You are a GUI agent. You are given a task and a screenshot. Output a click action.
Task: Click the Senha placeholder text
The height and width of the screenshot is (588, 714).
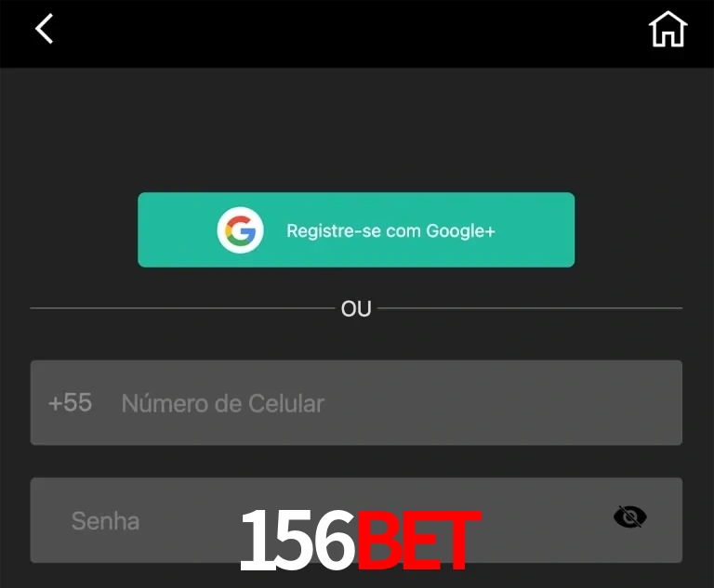(105, 520)
